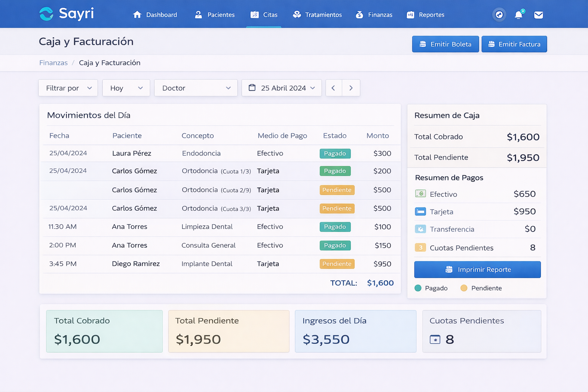The width and height of the screenshot is (588, 392).
Task: Click the Sayri logo icon
Action: tap(46, 14)
